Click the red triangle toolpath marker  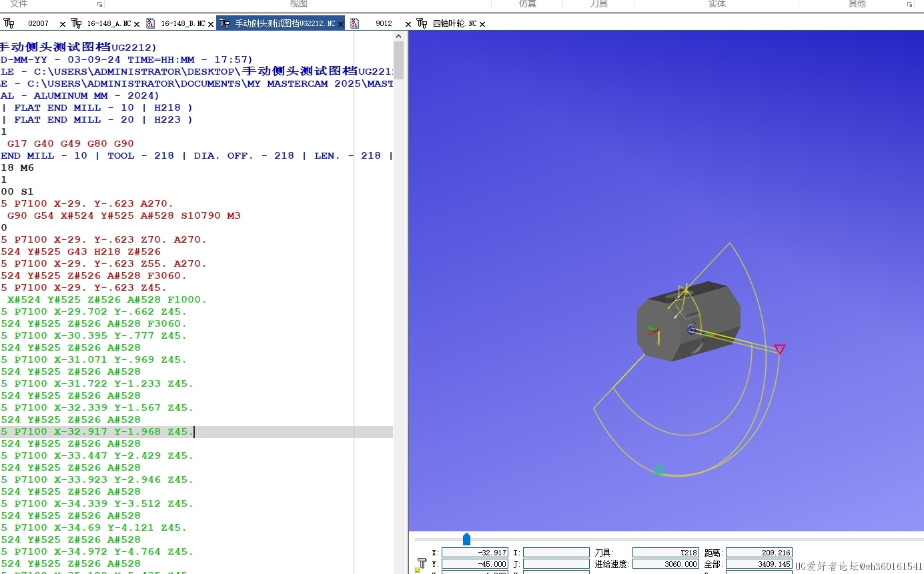779,349
